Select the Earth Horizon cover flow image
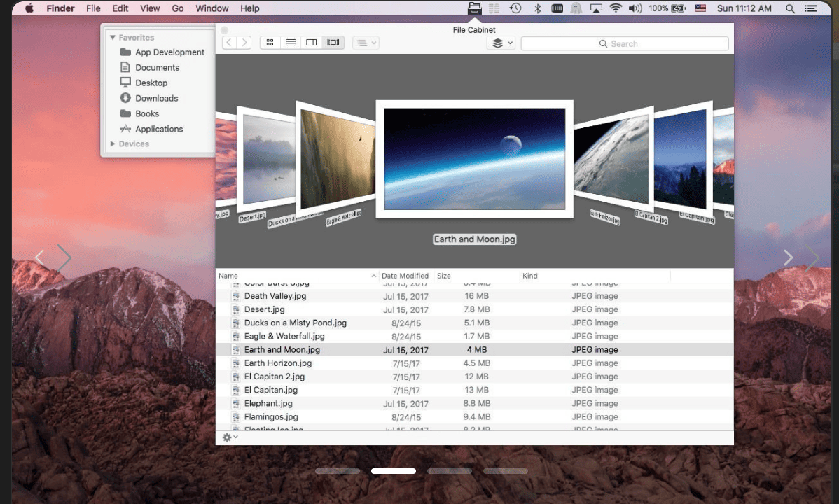The width and height of the screenshot is (839, 504). pos(613,160)
